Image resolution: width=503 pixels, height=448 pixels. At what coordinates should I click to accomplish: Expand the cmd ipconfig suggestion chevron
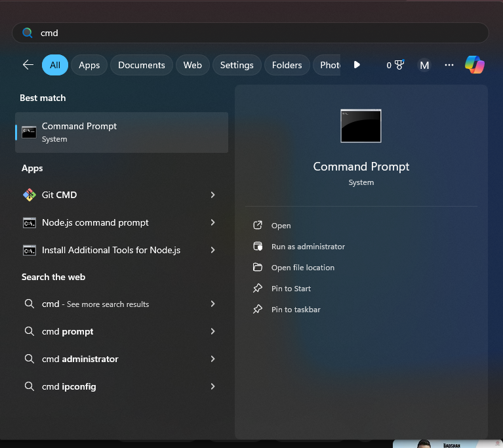pos(212,386)
